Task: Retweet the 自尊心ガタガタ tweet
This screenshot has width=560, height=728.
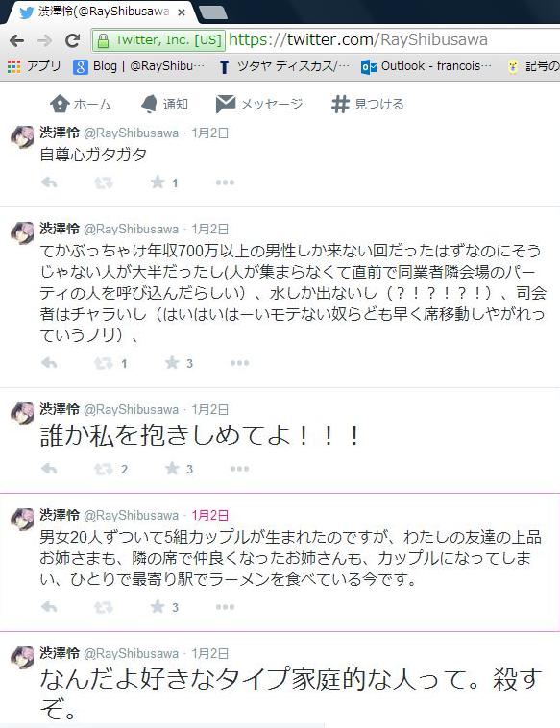Action: (x=104, y=182)
